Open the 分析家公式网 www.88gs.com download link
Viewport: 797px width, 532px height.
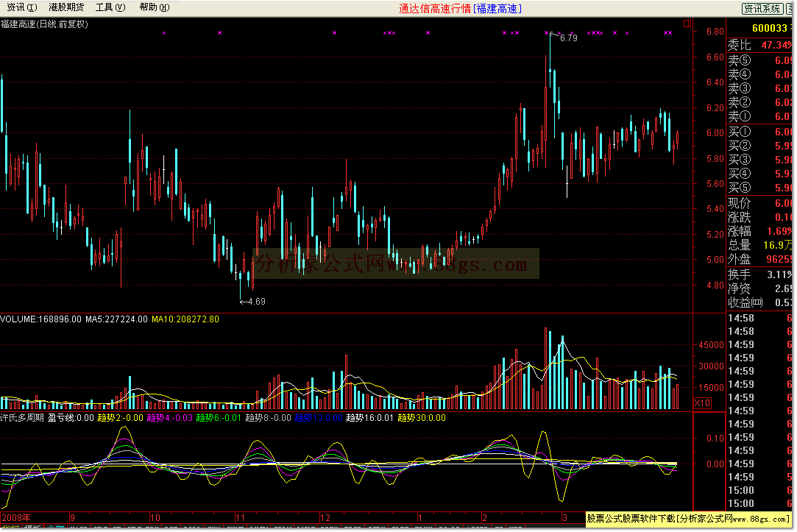[x=689, y=519]
